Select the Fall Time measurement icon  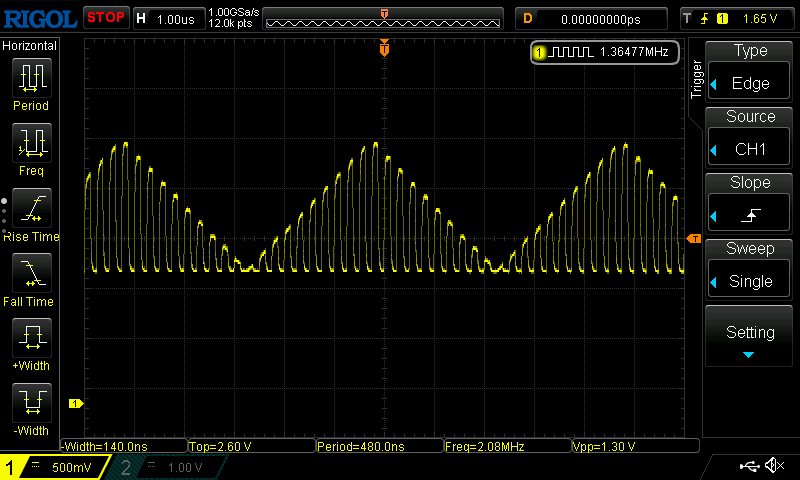tap(32, 272)
